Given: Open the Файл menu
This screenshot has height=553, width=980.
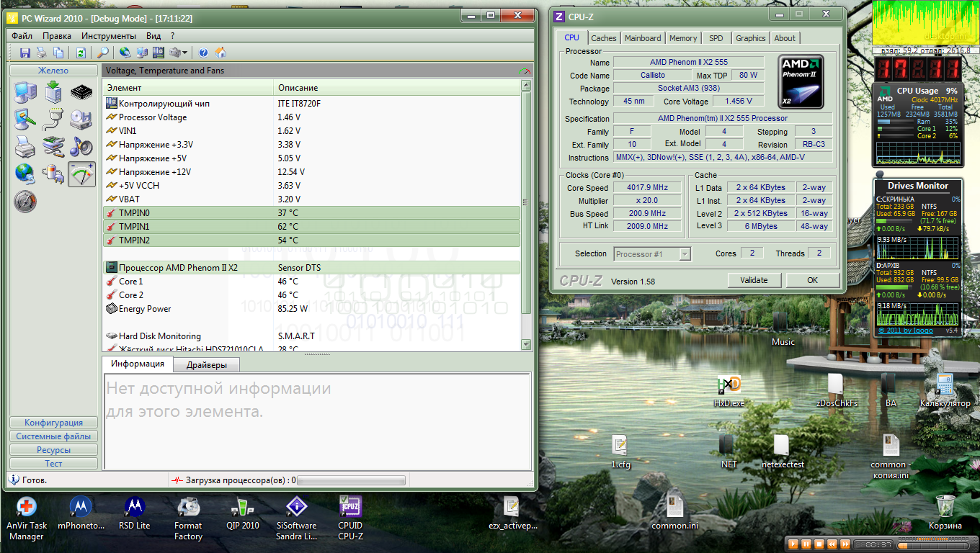Looking at the screenshot, I should tap(22, 36).
